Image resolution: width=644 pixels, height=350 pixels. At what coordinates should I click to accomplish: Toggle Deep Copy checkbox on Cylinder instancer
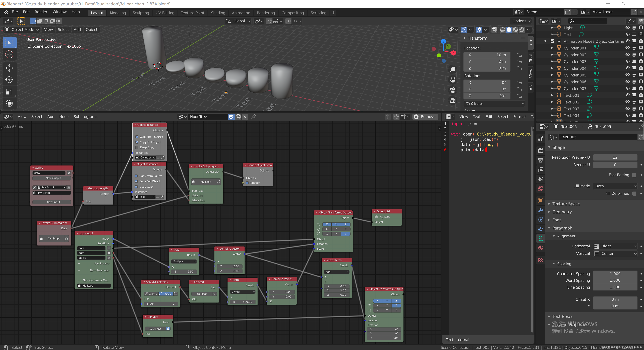coord(137,147)
